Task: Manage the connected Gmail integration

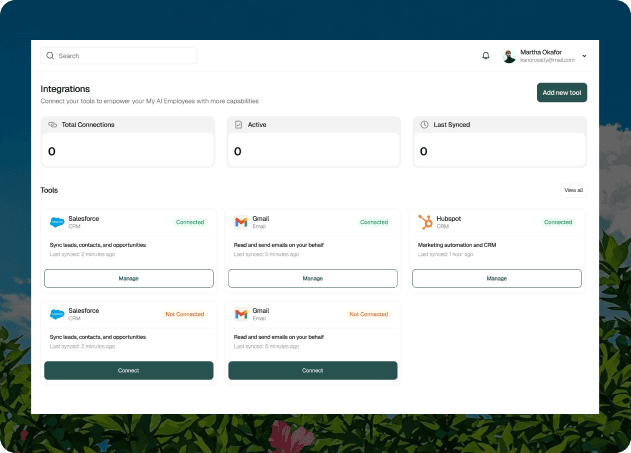Action: click(313, 278)
